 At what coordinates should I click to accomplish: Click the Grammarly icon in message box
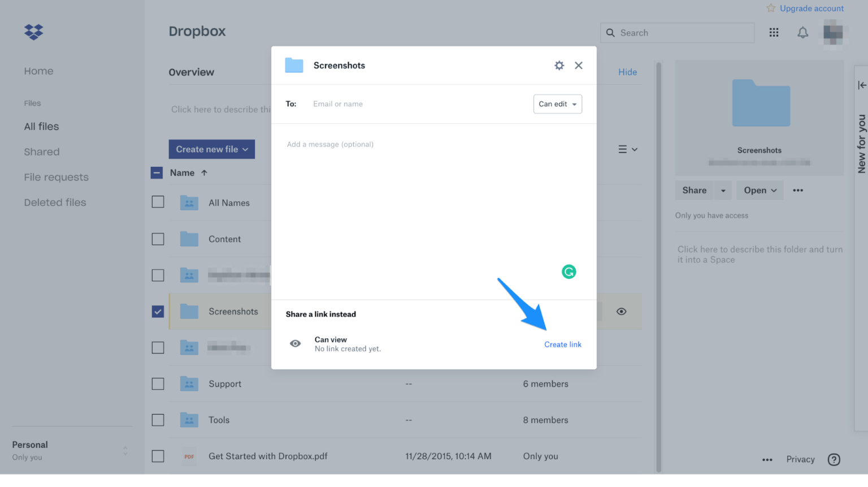(x=569, y=272)
